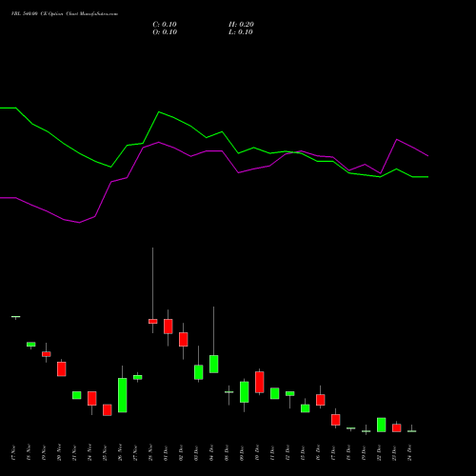Click the green candle on 21 Nov

77,395
